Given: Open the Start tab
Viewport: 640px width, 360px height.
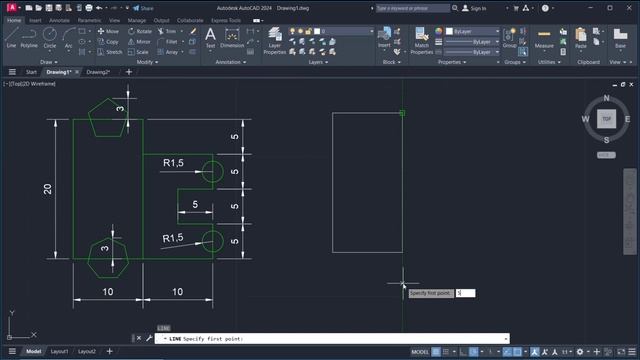Looking at the screenshot, I should 31,72.
